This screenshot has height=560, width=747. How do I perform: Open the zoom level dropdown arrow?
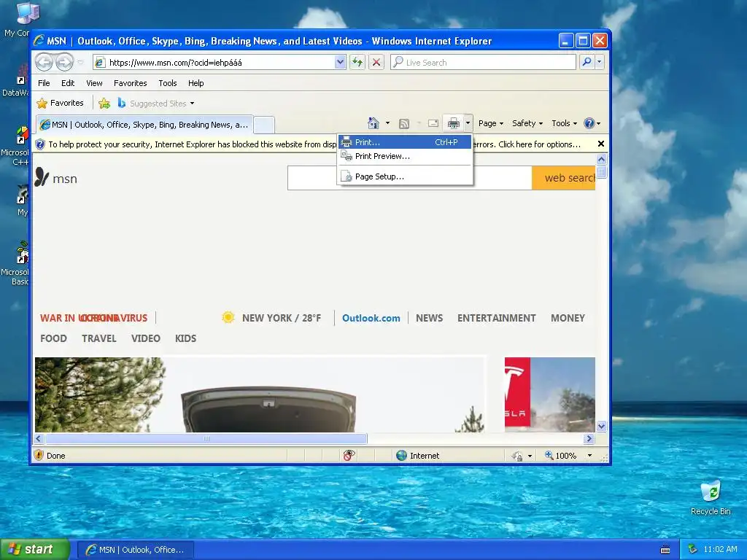pos(589,456)
